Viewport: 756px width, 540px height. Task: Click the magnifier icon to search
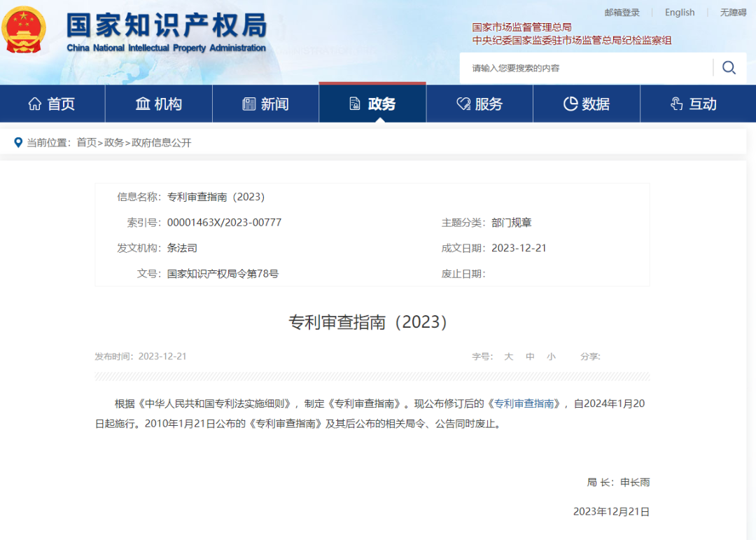click(729, 67)
